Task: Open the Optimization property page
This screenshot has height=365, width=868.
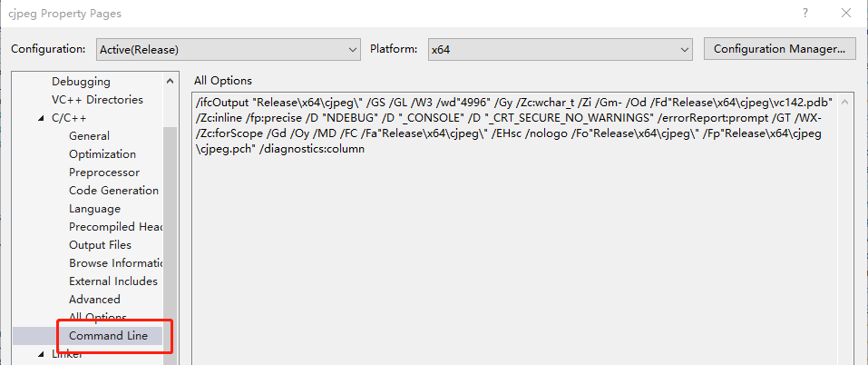Action: tap(102, 154)
